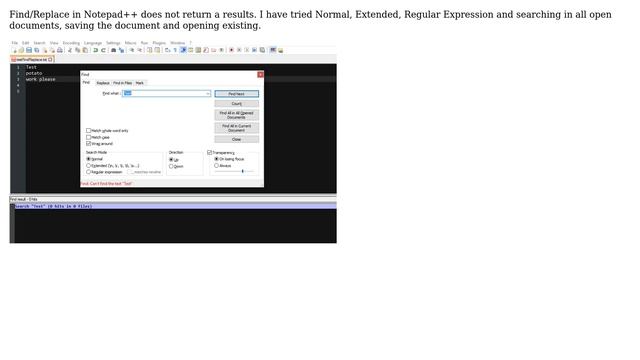Open the Encoding menu
The image size is (640, 360).
point(71,43)
